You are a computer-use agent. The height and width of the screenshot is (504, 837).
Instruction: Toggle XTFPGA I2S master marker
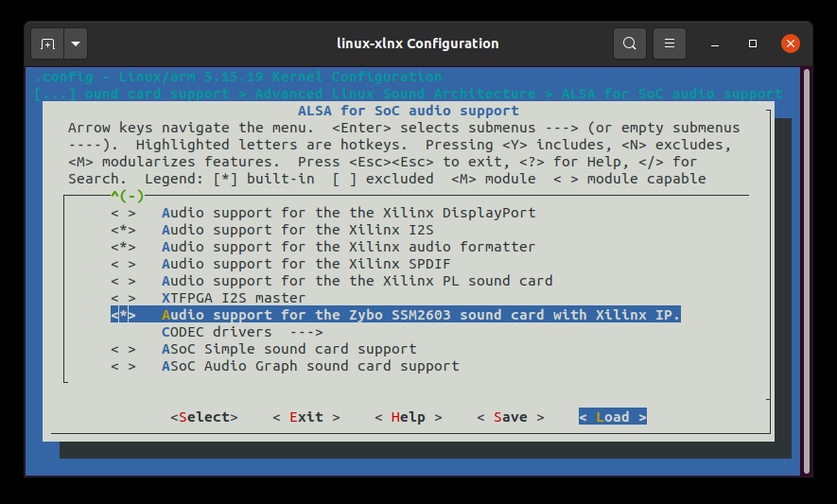coord(123,298)
